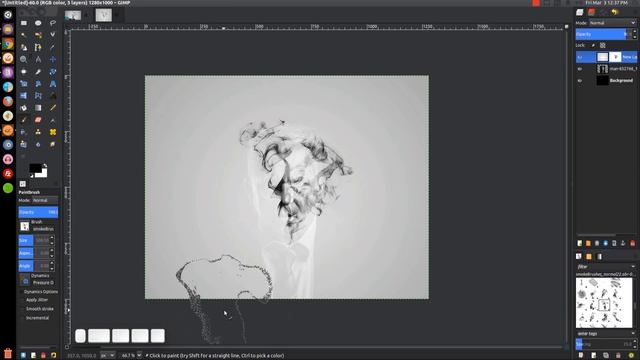The height and width of the screenshot is (360, 640).
Task: Select the Measure compass tool
Action: coord(38,59)
